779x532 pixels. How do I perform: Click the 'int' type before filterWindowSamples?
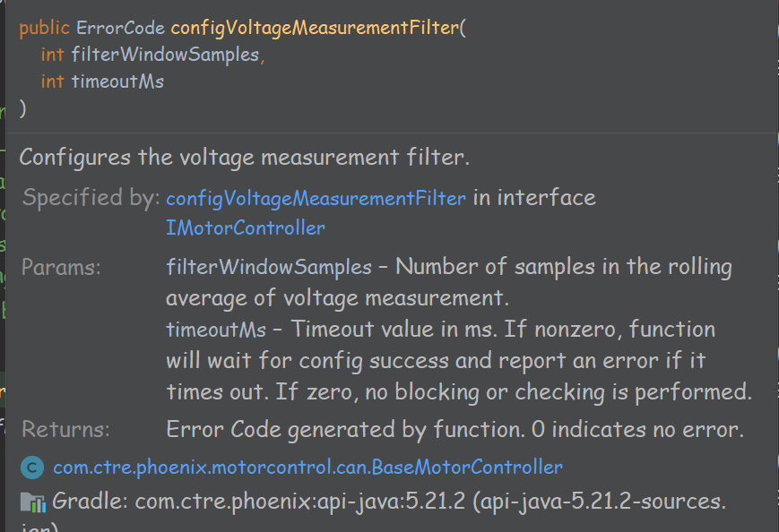(x=52, y=55)
